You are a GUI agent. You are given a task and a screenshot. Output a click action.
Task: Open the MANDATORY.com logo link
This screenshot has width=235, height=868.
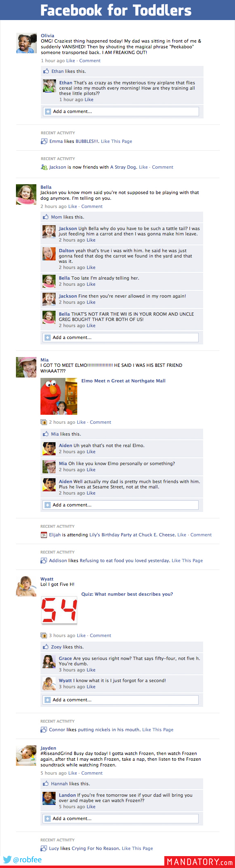point(199,861)
